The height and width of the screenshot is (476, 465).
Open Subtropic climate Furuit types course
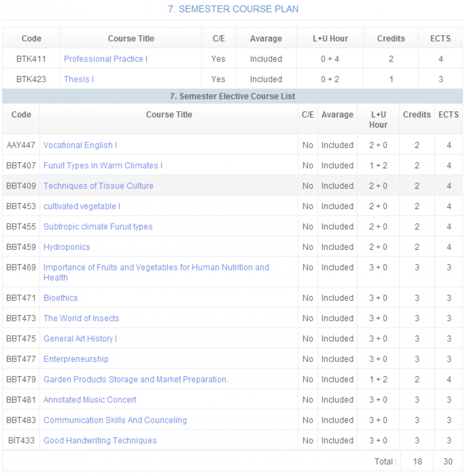[98, 227]
